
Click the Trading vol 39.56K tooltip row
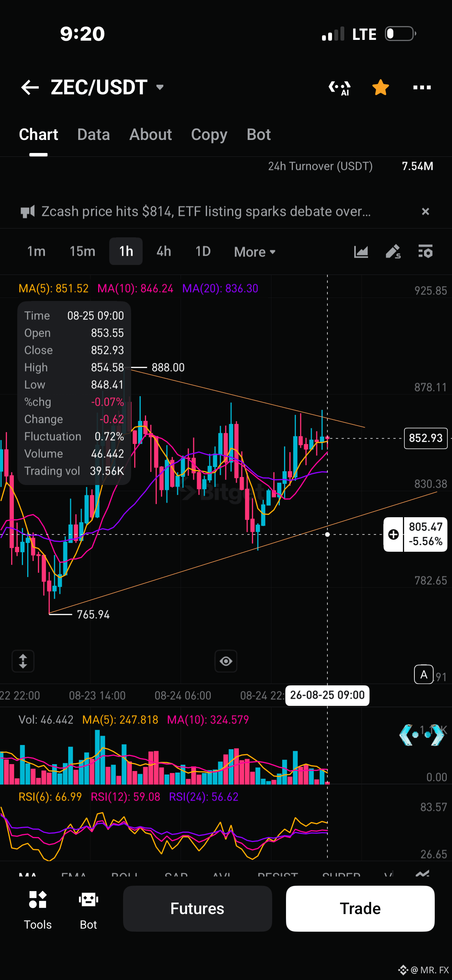[74, 471]
